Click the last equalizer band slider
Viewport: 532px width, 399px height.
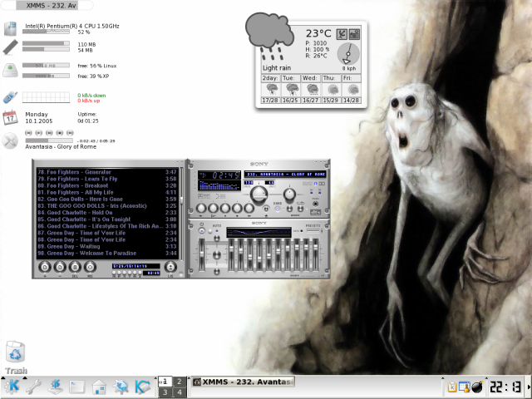point(316,254)
